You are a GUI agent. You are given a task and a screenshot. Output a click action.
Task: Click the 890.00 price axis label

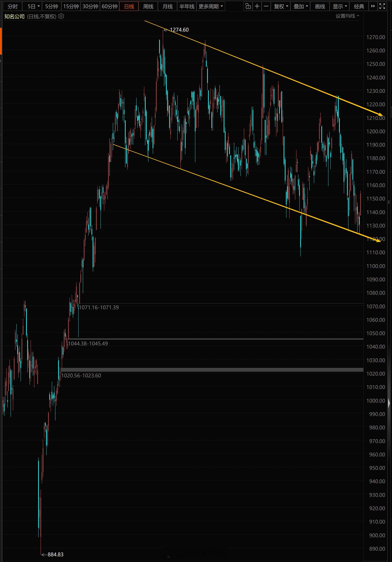pyautogui.click(x=377, y=549)
